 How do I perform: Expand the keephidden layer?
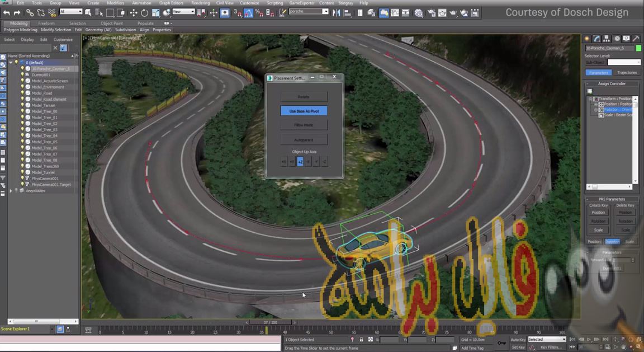click(x=11, y=191)
